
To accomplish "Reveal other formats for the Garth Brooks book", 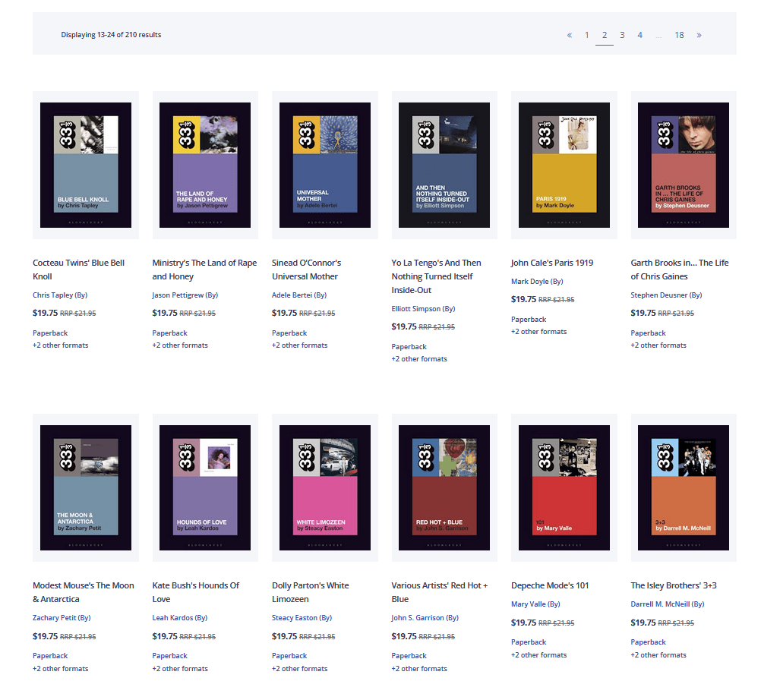I will [x=658, y=345].
